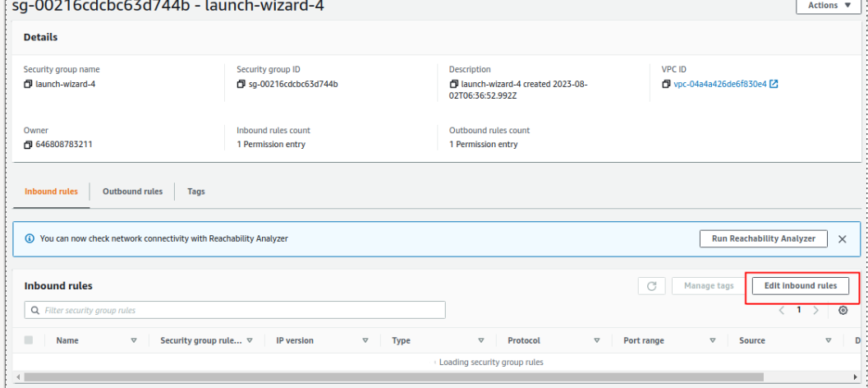
Task: Open VPC in new tab via external-link icon
Action: pos(774,84)
